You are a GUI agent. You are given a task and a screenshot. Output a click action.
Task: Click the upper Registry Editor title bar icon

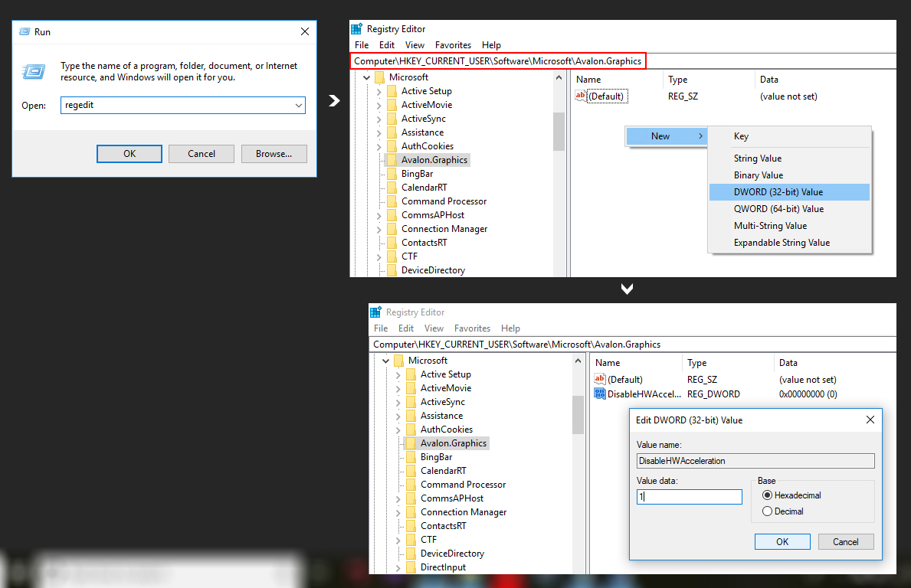[x=357, y=28]
